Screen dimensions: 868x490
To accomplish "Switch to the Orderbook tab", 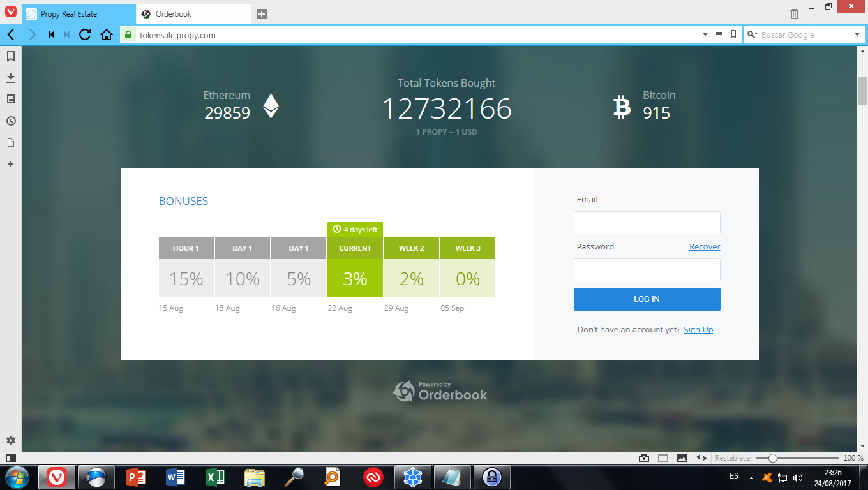I will (x=193, y=14).
